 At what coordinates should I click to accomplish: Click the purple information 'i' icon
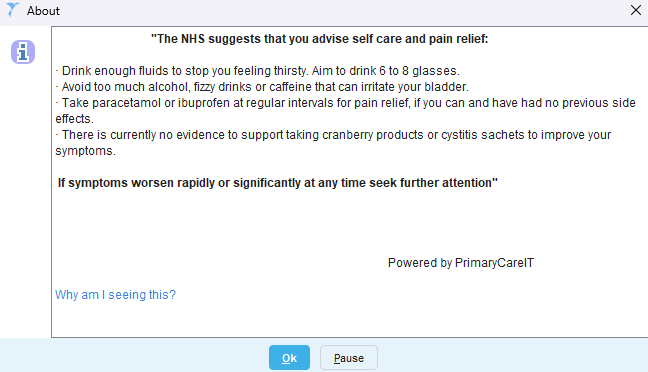(x=23, y=52)
